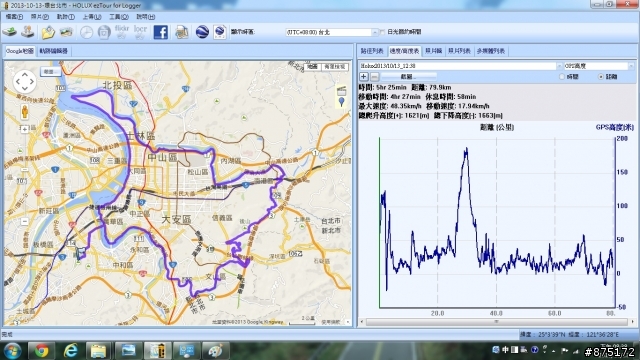Click the chart horizontal scrollbar
Screen dimensions: 640x360
tap(497, 322)
